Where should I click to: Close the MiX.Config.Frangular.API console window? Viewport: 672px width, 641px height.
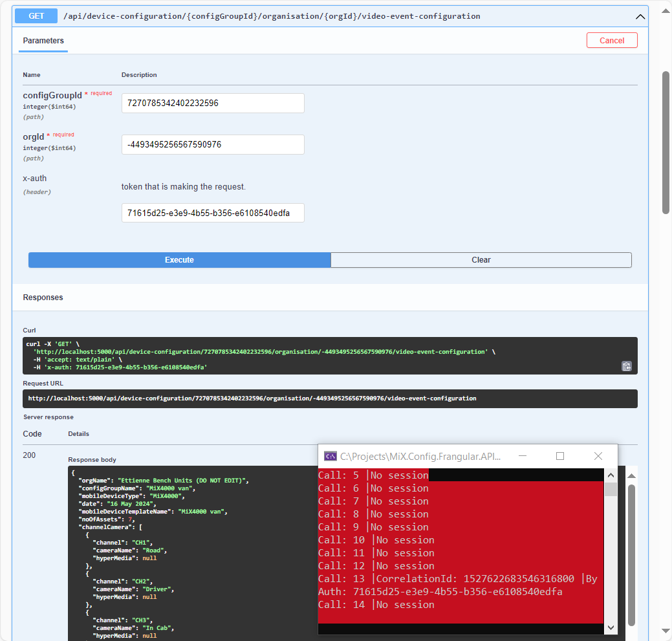coord(598,456)
